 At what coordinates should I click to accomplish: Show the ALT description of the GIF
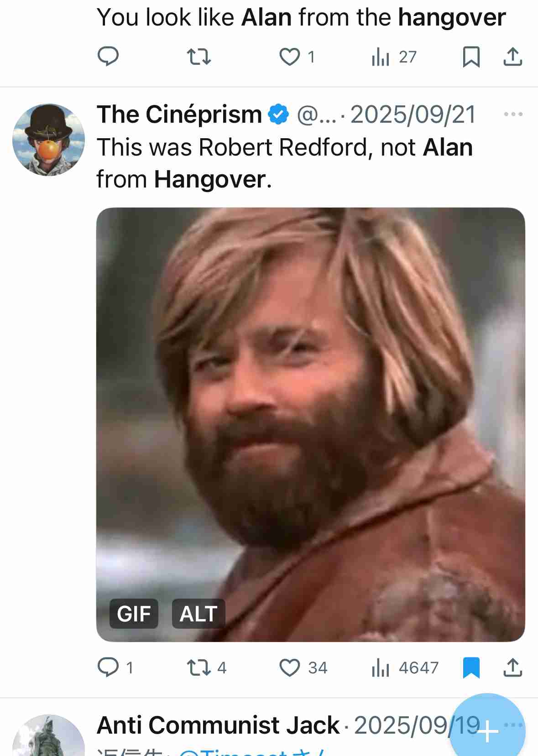(x=198, y=614)
